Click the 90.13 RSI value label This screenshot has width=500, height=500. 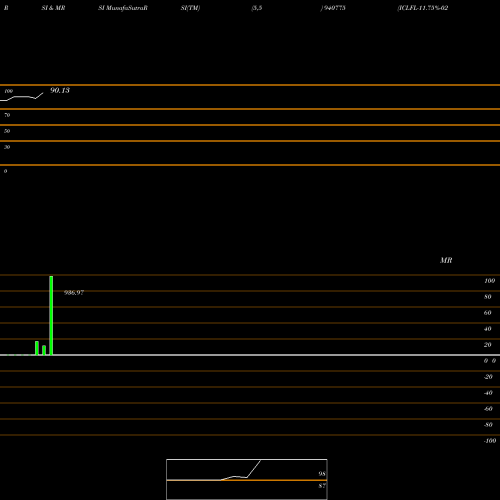coord(60,90)
